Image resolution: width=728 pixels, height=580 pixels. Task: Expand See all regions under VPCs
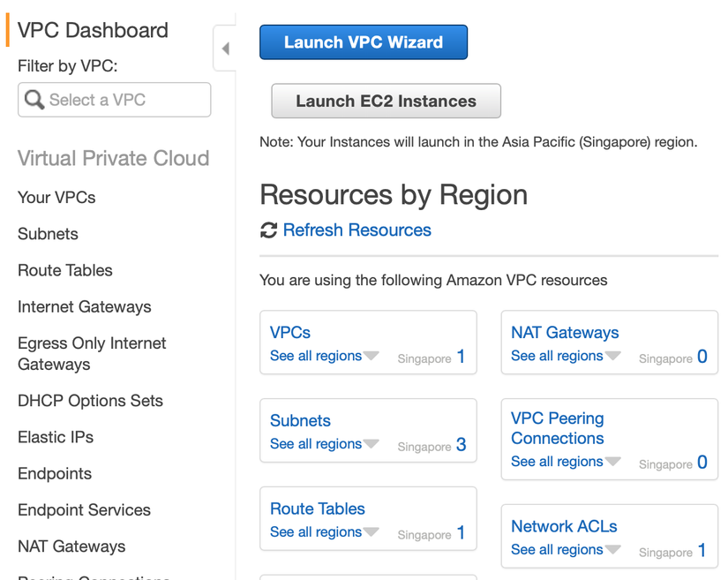coord(324,356)
